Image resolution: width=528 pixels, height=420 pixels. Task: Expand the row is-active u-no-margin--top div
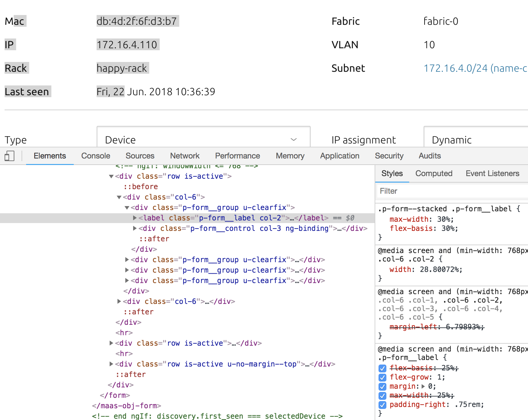click(x=111, y=364)
